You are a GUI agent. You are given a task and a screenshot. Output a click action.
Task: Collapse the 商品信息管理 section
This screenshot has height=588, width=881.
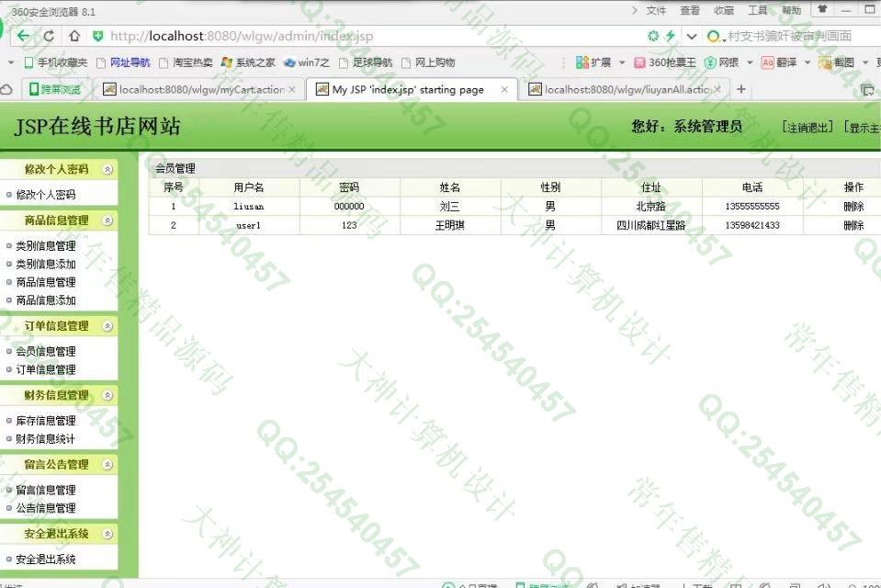107,220
